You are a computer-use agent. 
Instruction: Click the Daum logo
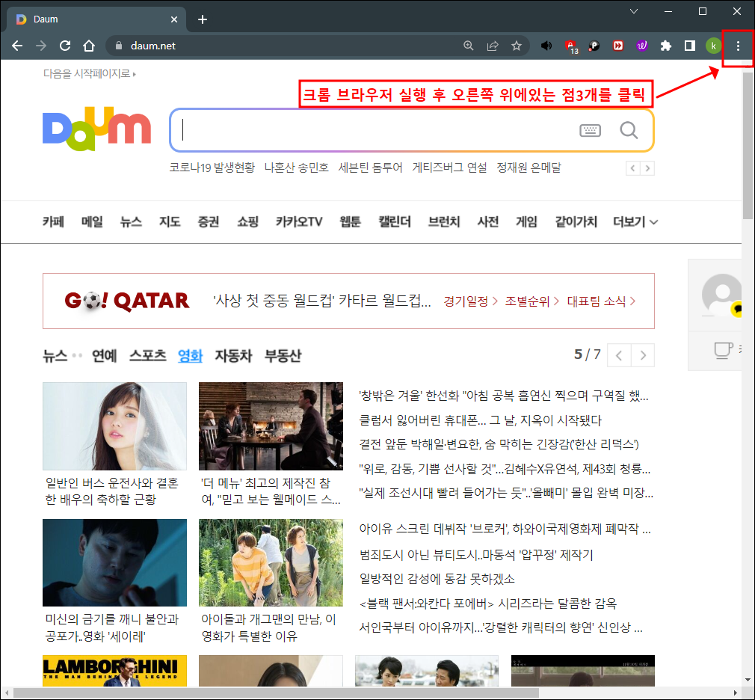pyautogui.click(x=96, y=129)
